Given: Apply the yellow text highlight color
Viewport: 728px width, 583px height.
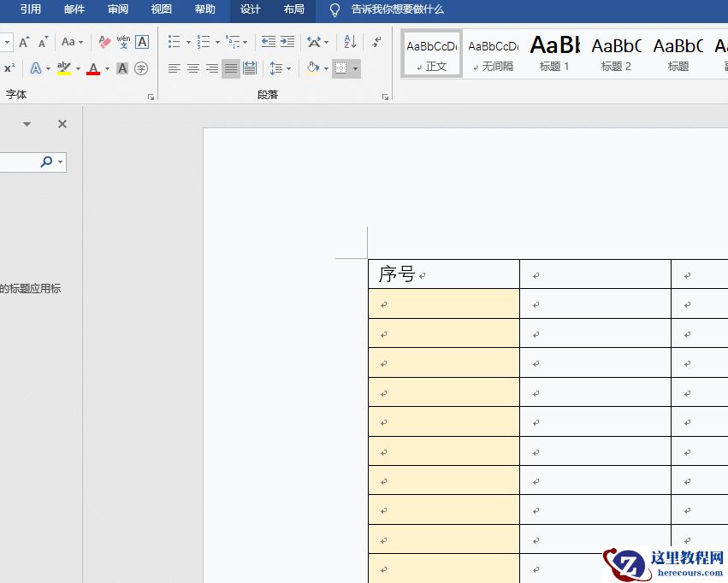Looking at the screenshot, I should point(64,68).
